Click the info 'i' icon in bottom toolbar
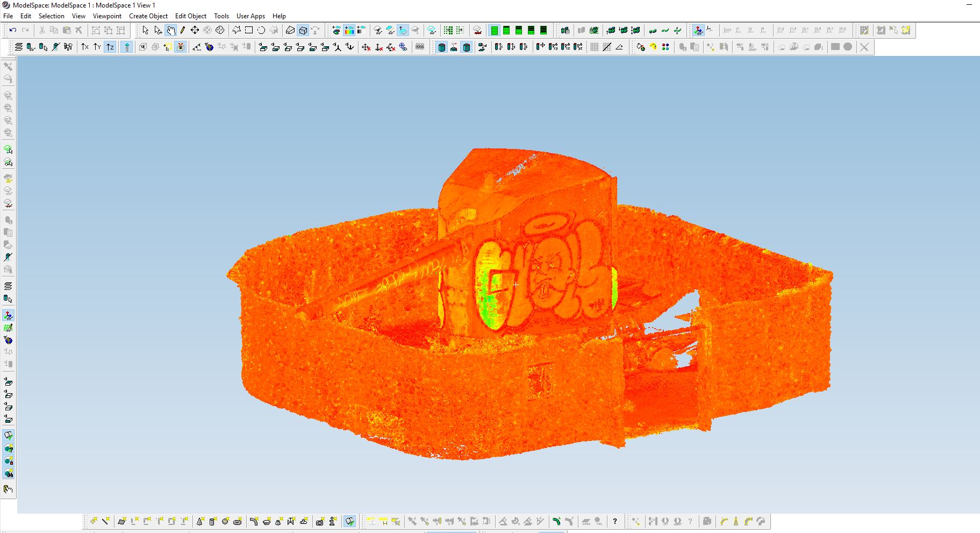This screenshot has height=533, width=980. (x=333, y=521)
